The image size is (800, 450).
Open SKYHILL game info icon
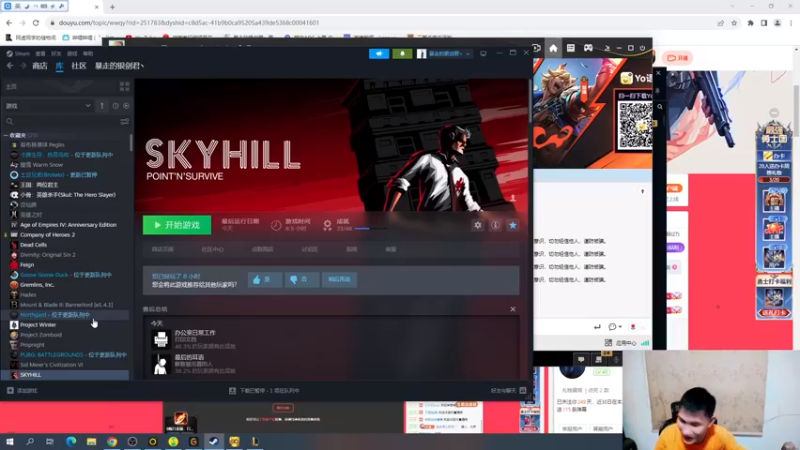point(495,225)
